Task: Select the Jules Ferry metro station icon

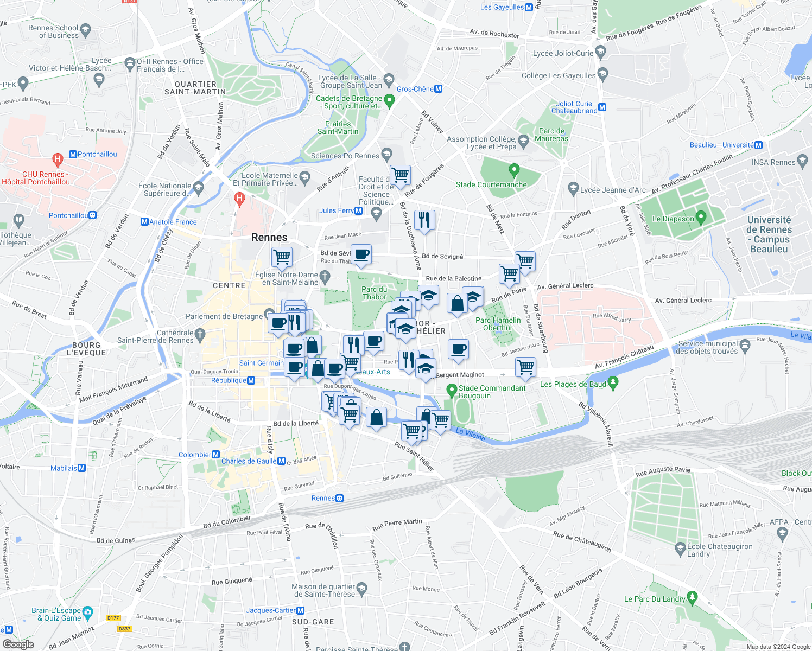Action: pyautogui.click(x=358, y=211)
